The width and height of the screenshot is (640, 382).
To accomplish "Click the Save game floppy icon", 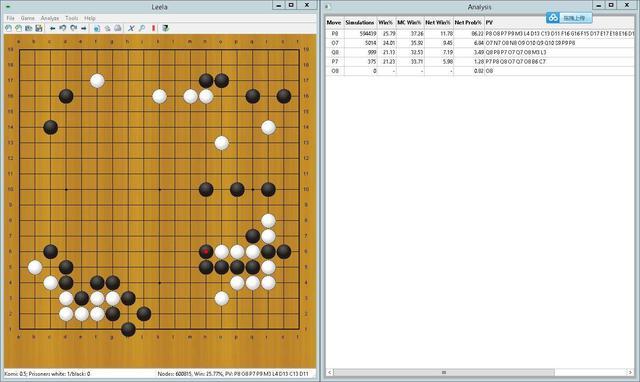I will [x=39, y=28].
